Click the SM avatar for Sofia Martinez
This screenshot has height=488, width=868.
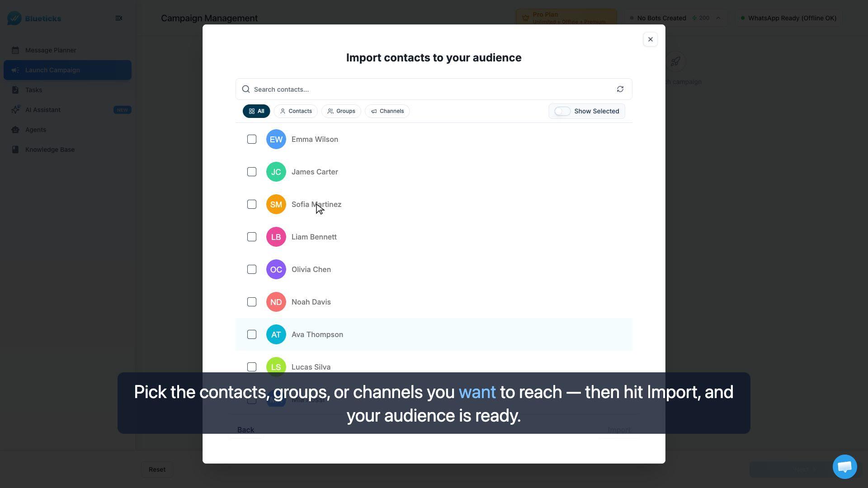(276, 204)
